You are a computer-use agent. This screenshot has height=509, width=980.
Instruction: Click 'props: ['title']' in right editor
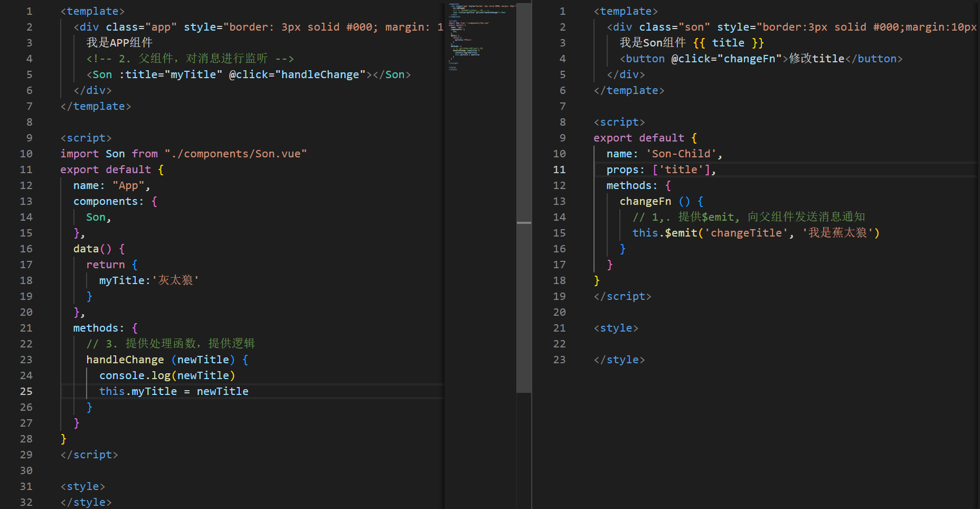tap(661, 169)
